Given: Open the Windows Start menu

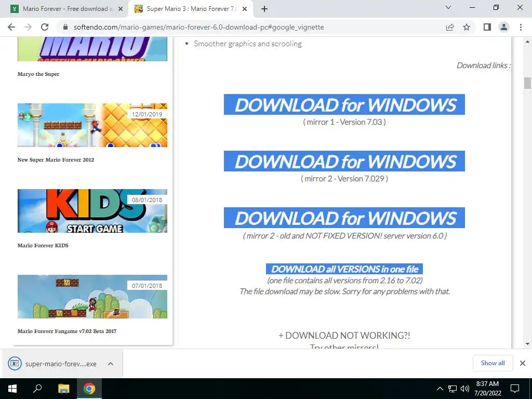Looking at the screenshot, I should click(x=12, y=389).
